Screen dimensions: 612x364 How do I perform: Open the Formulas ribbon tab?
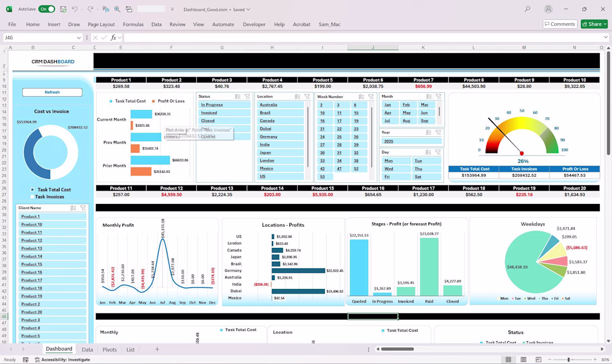click(133, 24)
